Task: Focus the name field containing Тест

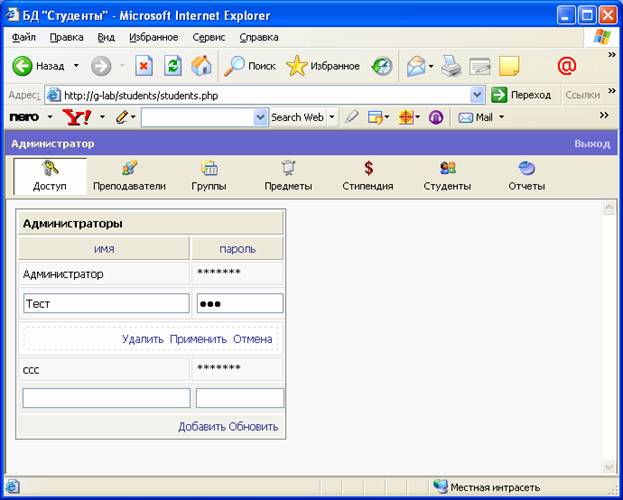Action: tap(106, 304)
